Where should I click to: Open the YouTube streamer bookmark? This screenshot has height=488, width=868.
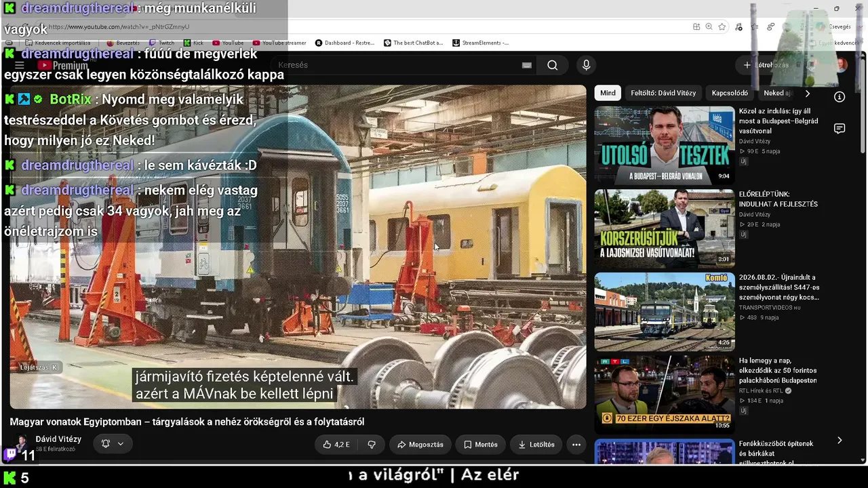[x=279, y=43]
